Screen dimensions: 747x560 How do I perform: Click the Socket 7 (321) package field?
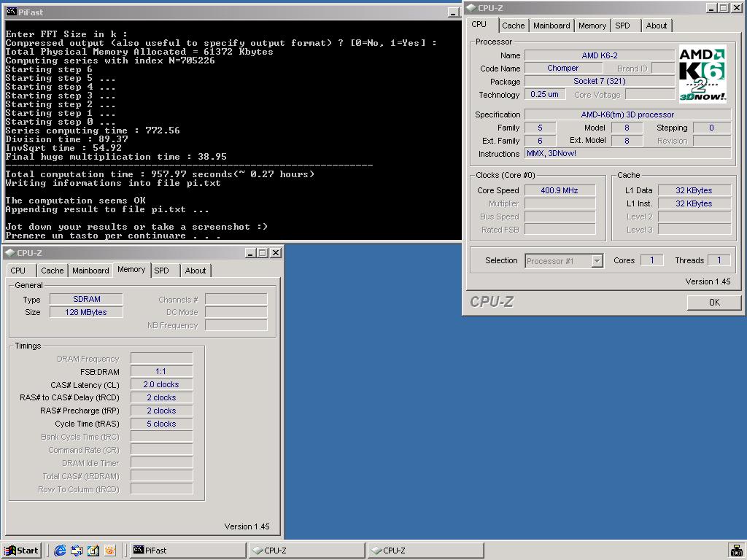[600, 82]
